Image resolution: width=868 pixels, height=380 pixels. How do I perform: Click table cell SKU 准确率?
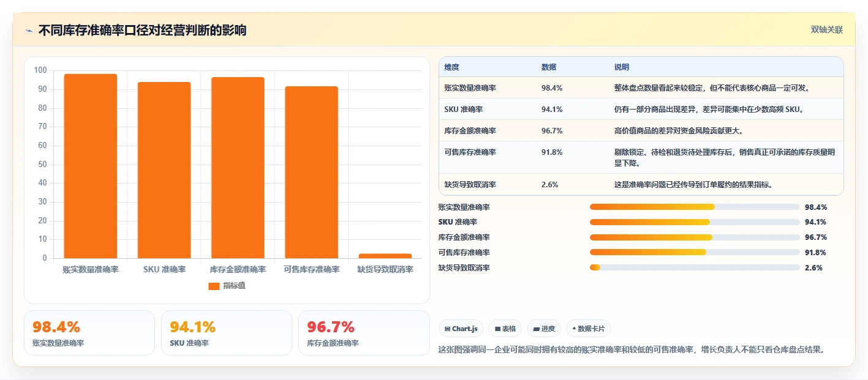pos(464,110)
